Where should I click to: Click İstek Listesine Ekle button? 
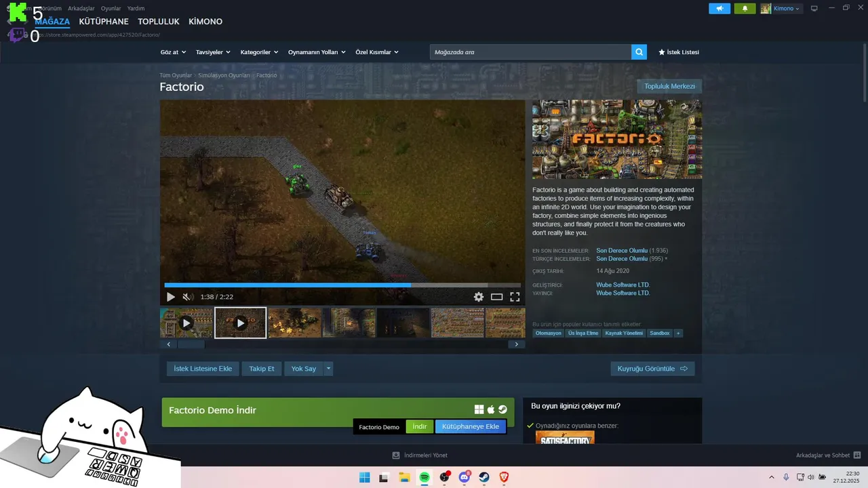click(x=203, y=369)
